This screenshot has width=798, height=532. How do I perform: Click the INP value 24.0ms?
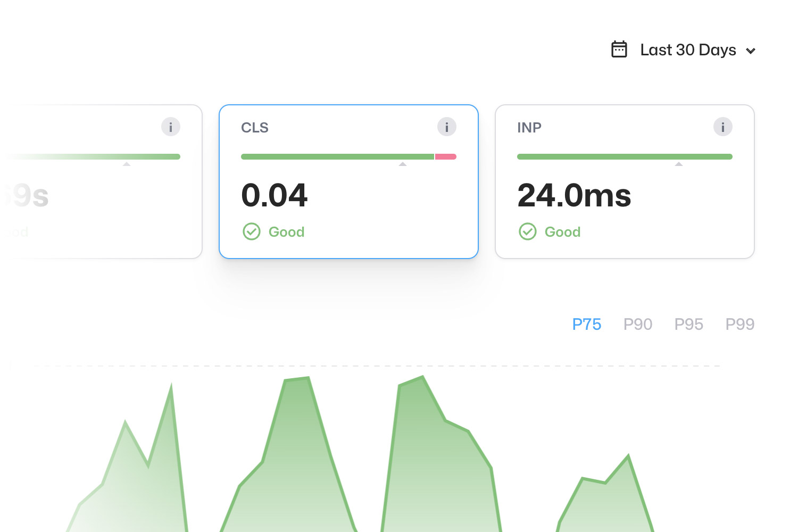[x=574, y=195]
